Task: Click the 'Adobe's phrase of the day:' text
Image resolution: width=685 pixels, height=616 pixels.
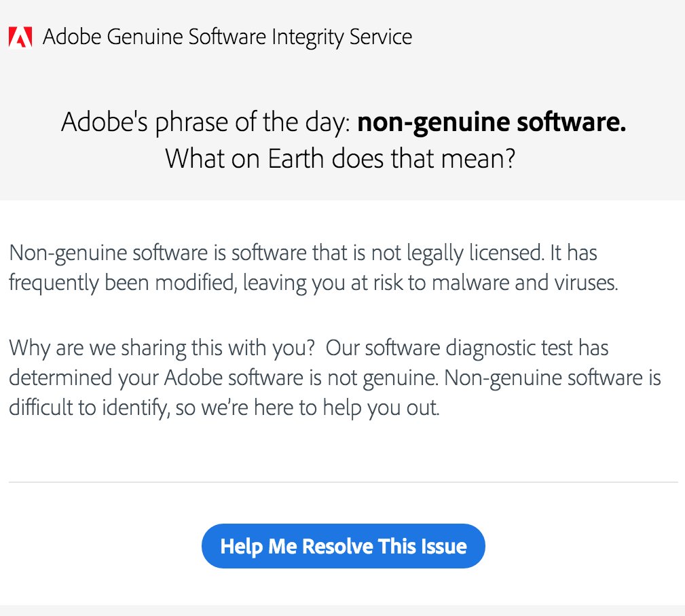Action: pyautogui.click(x=206, y=122)
